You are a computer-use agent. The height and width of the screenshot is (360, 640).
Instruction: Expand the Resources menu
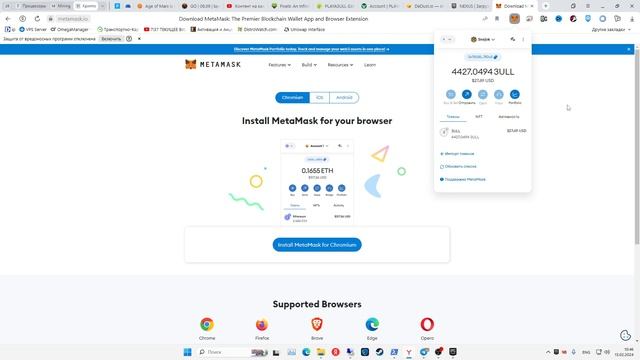[x=340, y=65]
